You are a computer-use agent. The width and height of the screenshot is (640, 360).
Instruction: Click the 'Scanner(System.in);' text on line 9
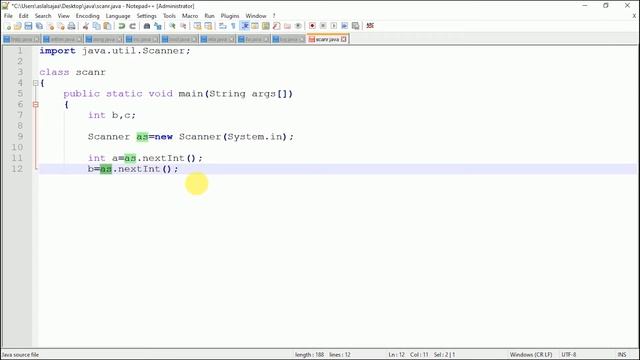tap(236, 137)
